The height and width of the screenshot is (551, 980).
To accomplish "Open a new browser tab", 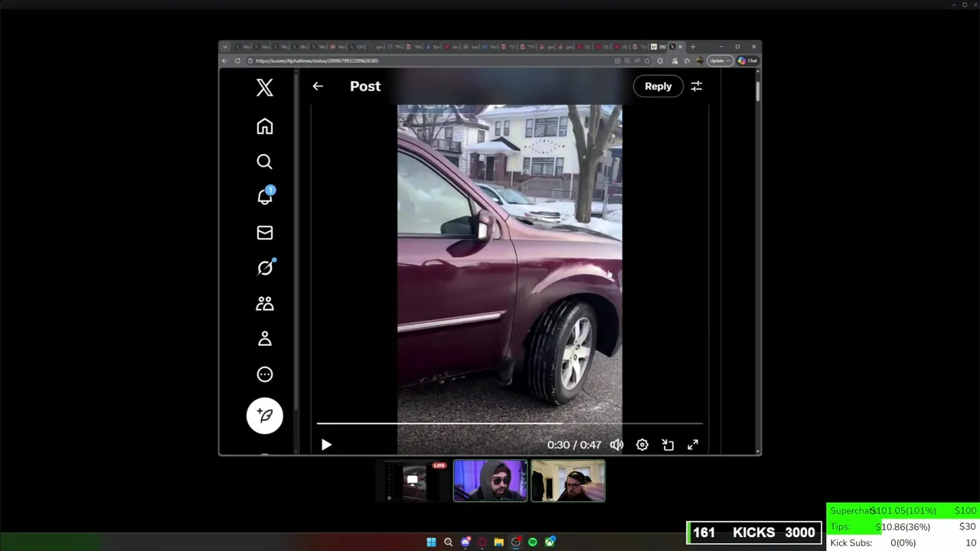I will [x=693, y=47].
